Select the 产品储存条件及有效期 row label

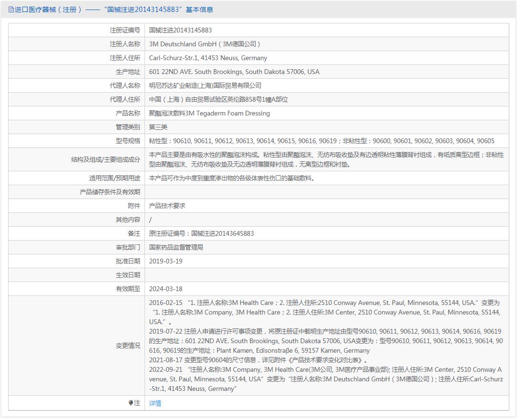tap(110, 192)
